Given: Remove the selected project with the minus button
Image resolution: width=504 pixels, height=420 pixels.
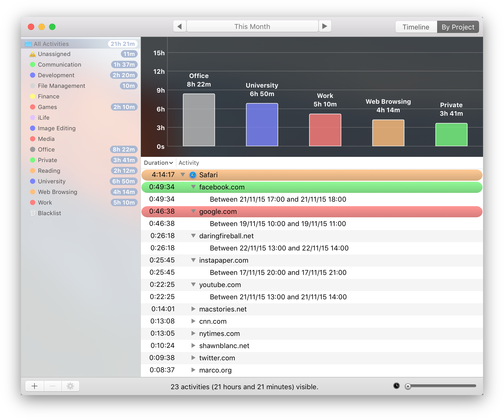Looking at the screenshot, I should pos(53,386).
